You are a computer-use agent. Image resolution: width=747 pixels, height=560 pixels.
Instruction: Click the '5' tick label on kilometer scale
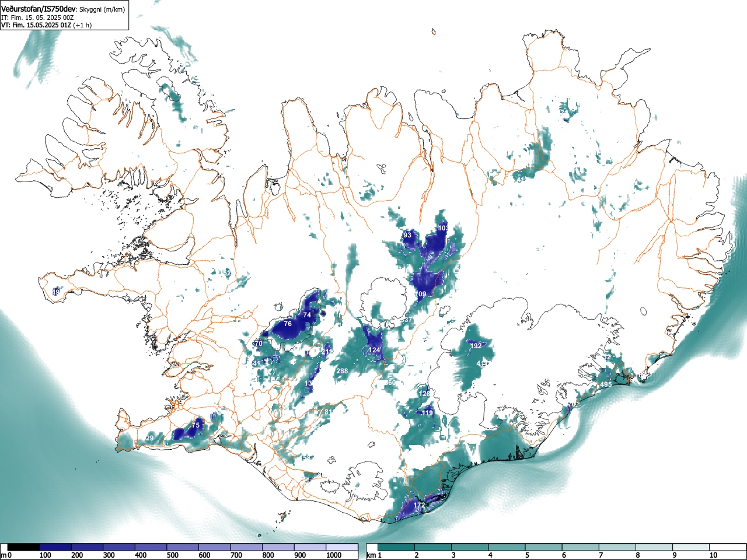point(527,555)
